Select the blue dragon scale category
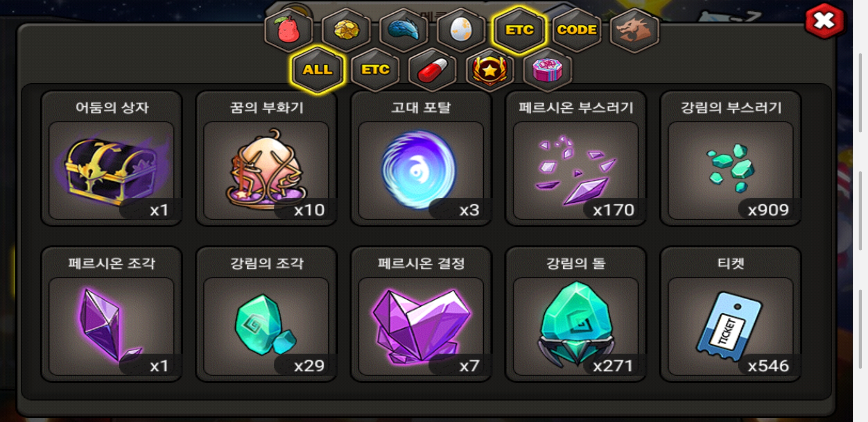This screenshot has width=868, height=422. pos(404,30)
